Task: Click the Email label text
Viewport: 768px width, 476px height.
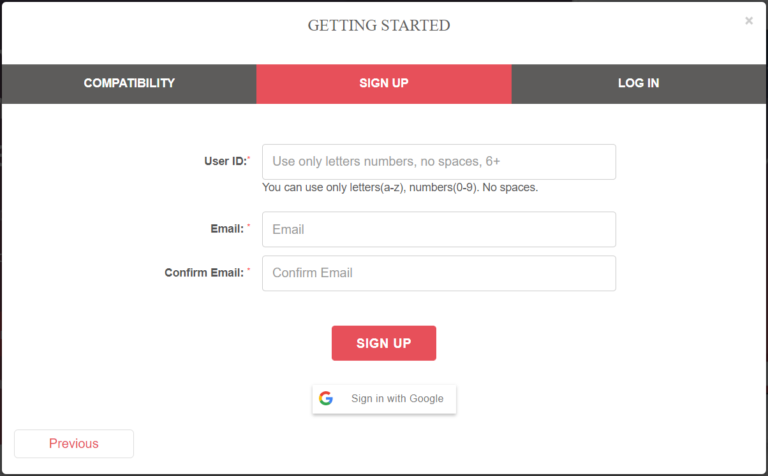Action: click(x=227, y=229)
